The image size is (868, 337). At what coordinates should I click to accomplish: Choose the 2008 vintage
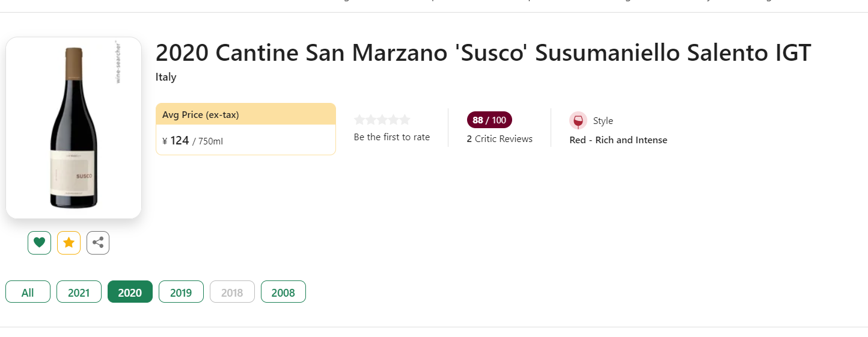coord(283,292)
